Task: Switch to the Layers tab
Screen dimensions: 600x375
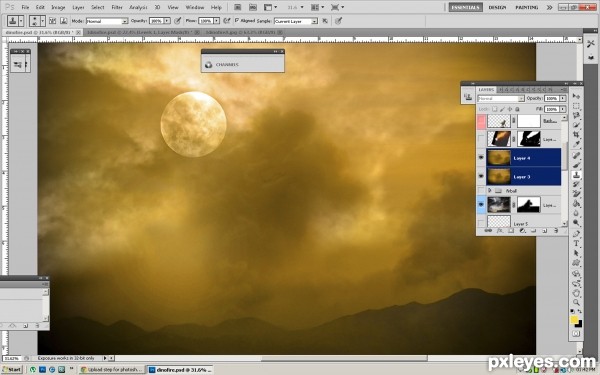Action: (x=486, y=90)
